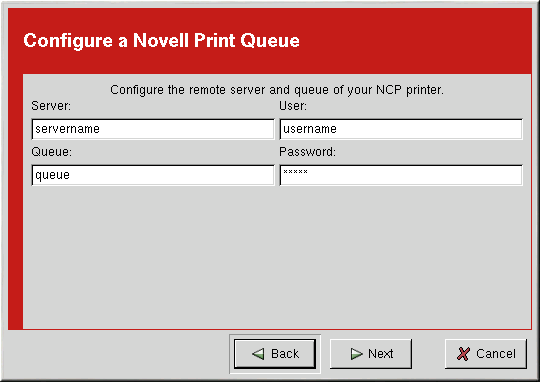Click the word "queue" inside the Queue field
The image size is (540, 382).
pos(52,175)
